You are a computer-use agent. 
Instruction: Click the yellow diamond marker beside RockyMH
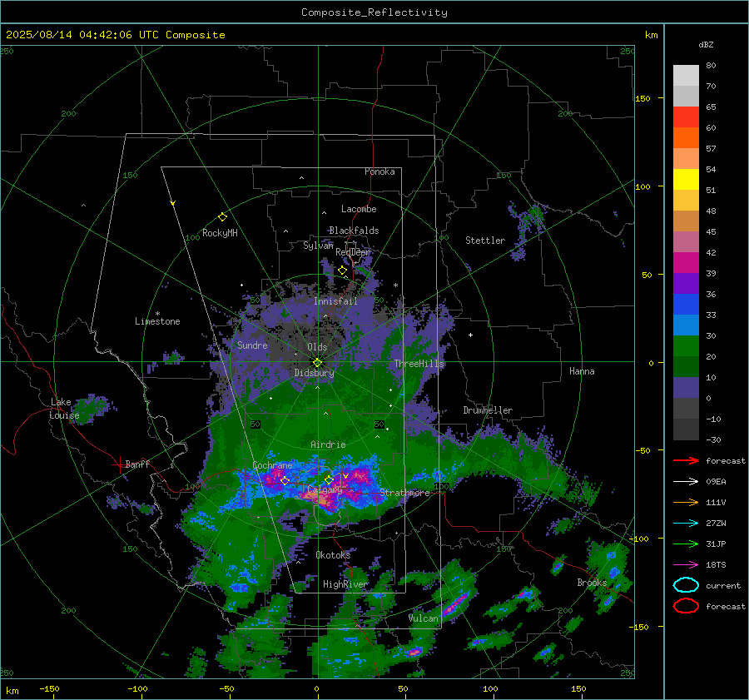click(x=222, y=217)
